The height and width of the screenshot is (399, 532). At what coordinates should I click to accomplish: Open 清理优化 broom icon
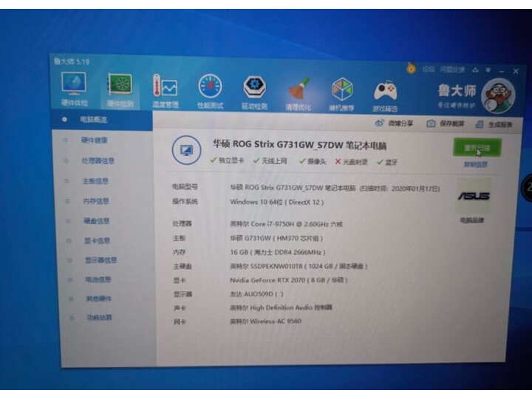pyautogui.click(x=299, y=89)
